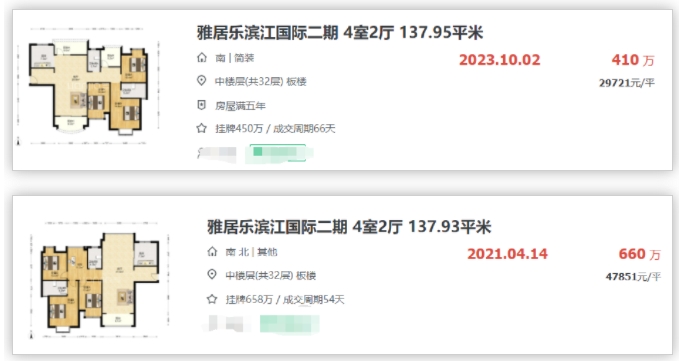The image size is (679, 361).
Task: Click location pin icon beside first 中楼层(共32层)
Action: point(201,81)
